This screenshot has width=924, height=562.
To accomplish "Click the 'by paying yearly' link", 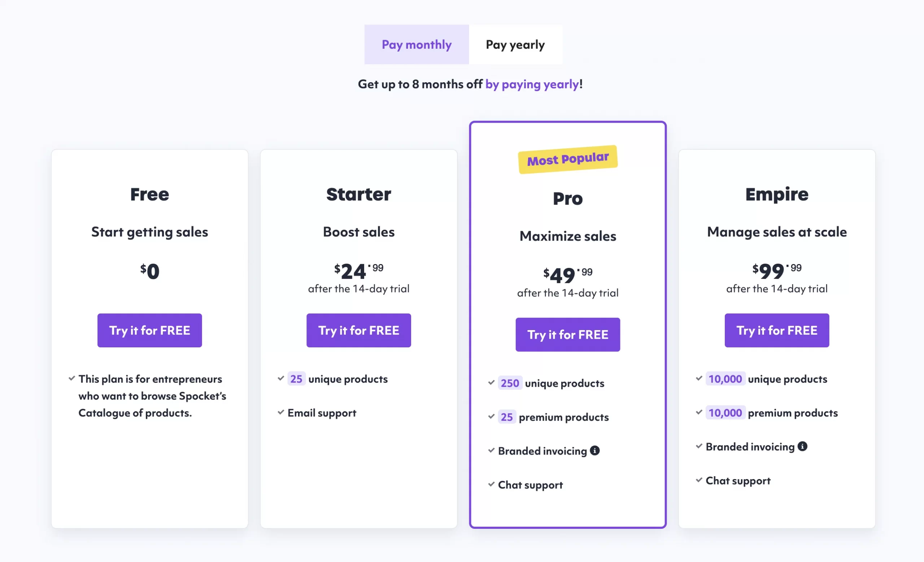I will (532, 84).
